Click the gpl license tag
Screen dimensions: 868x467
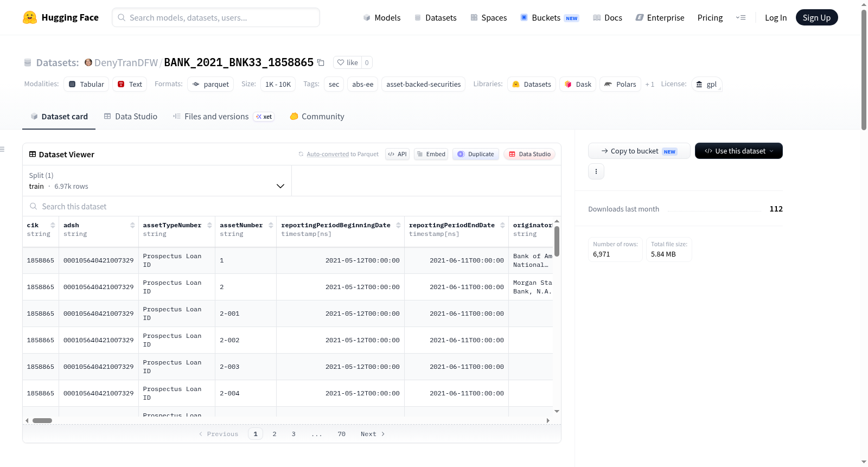[x=706, y=84]
